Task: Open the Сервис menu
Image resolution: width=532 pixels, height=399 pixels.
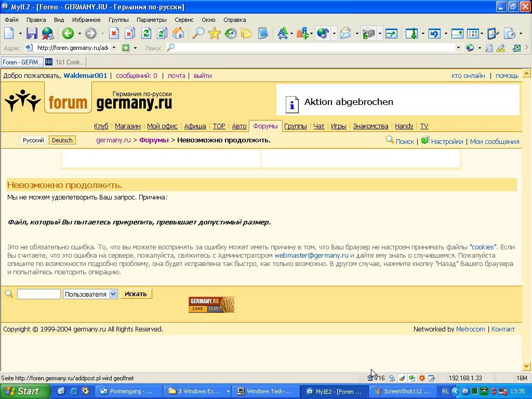Action: tap(184, 20)
